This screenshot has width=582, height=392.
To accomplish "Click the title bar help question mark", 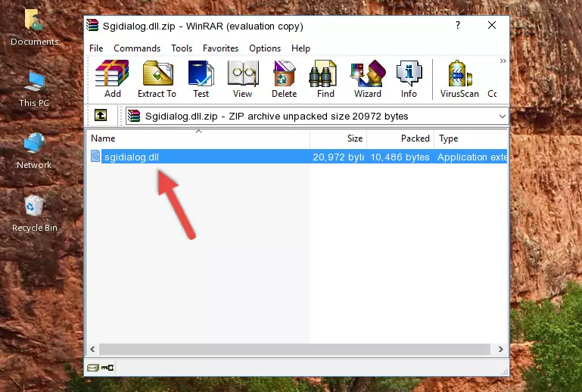I will pos(458,25).
